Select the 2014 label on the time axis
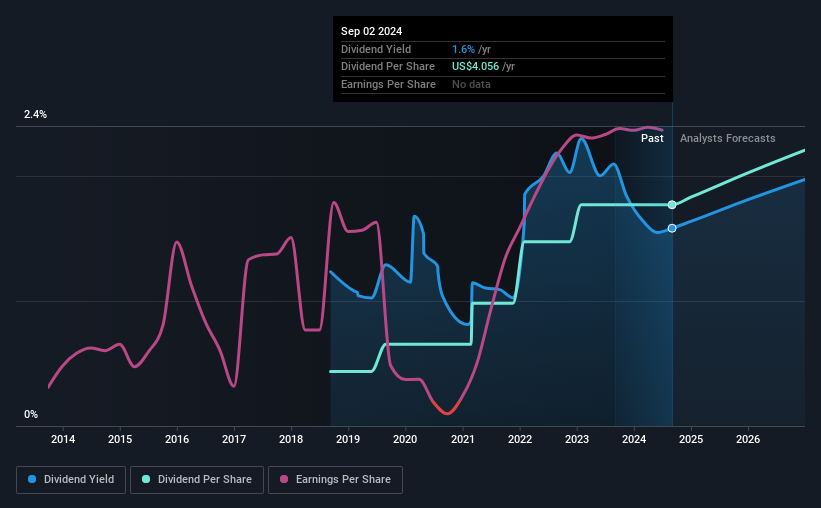 (63, 439)
